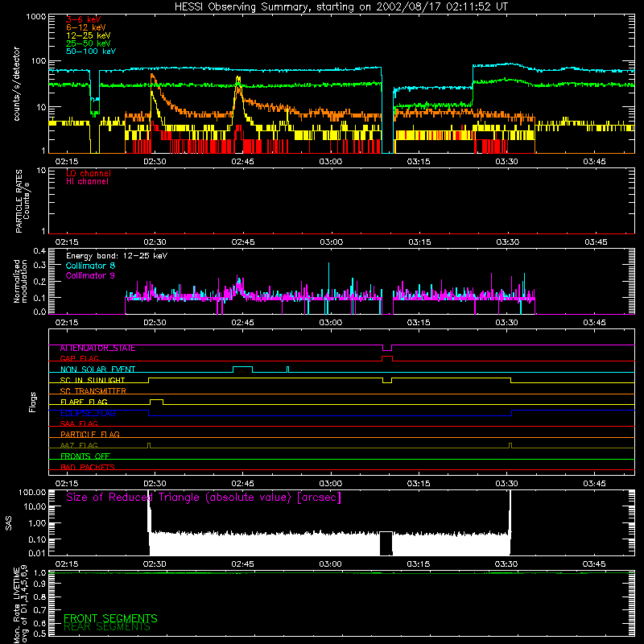Select the 12-25 keV legend entry in the counts plot
The width and height of the screenshot is (644, 644).
(88, 35)
